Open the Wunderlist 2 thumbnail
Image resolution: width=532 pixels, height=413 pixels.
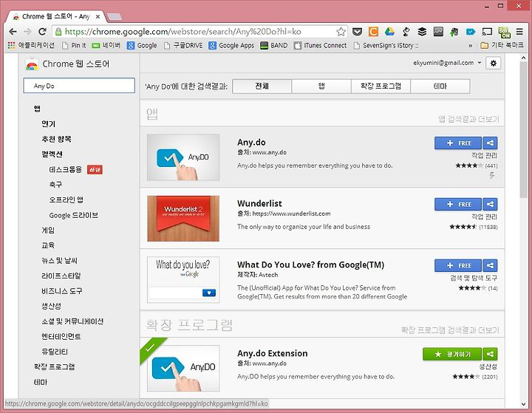click(183, 218)
